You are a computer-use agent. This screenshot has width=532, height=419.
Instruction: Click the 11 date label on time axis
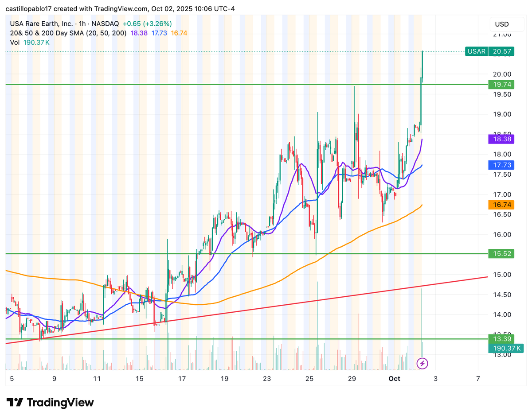[x=97, y=379]
